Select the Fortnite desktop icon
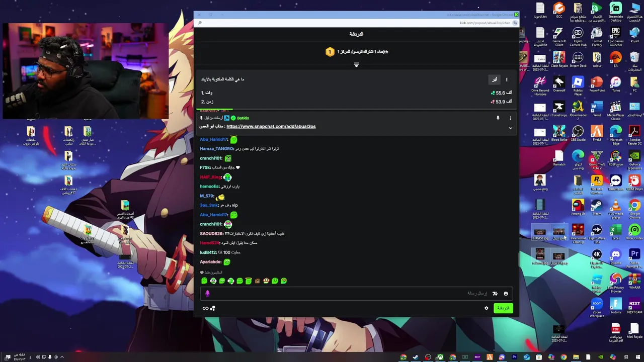This screenshot has height=362, width=644. [x=615, y=305]
